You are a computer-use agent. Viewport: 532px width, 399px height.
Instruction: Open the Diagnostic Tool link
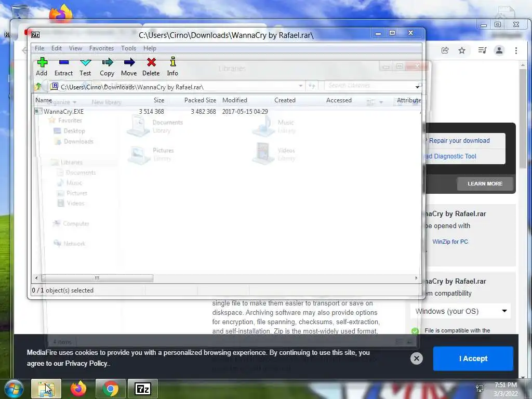tap(451, 156)
